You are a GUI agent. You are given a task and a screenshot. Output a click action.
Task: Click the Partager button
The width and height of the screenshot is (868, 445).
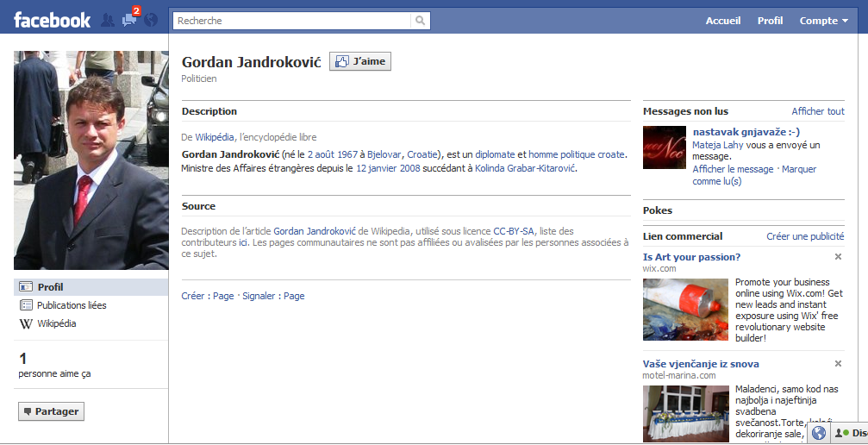pos(52,411)
